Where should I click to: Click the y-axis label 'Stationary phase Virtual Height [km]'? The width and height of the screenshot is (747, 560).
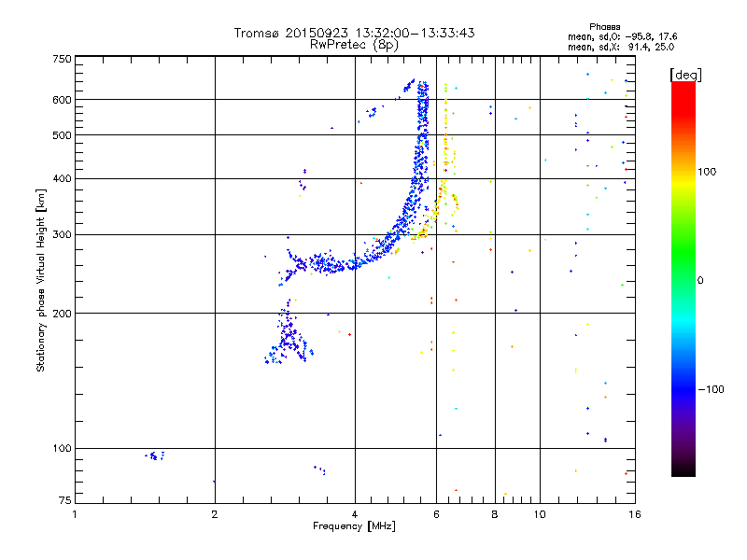click(41, 280)
